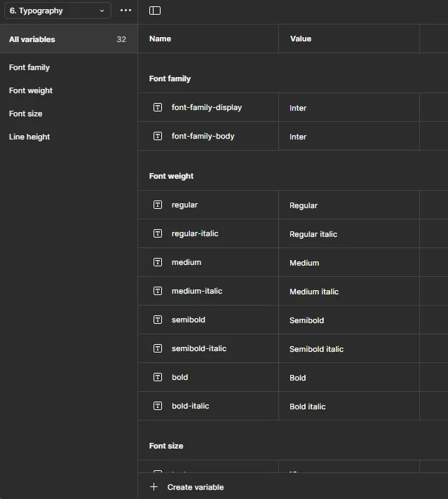
Task: Select the Font weight group in sidebar
Action: [31, 90]
